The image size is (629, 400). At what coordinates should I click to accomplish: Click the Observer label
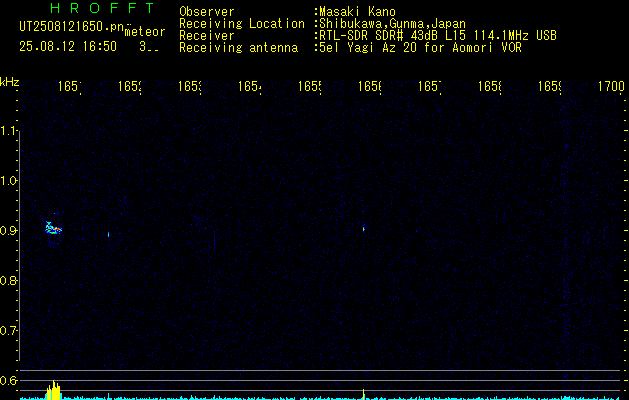[207, 12]
